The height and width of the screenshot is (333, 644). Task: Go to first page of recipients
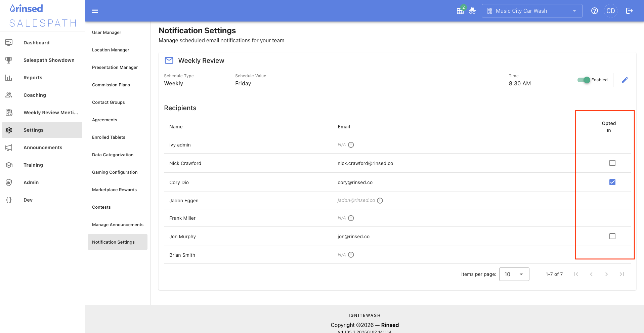pos(576,274)
